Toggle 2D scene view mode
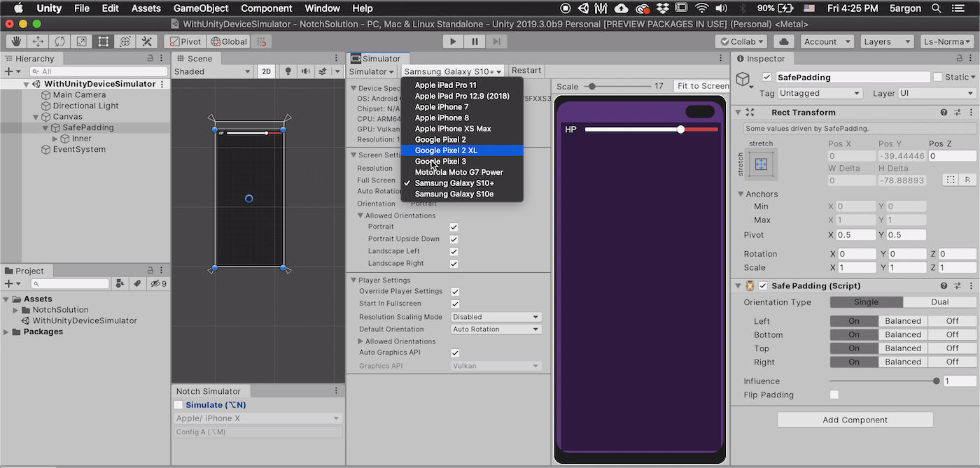The height and width of the screenshot is (468, 980). click(x=266, y=71)
